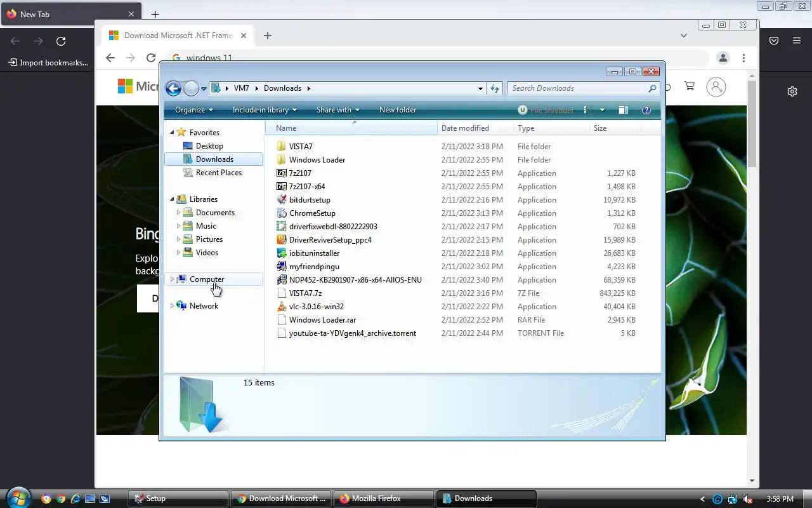Switch to the Firefox New Tab tab
Image resolution: width=812 pixels, height=508 pixels.
70,14
